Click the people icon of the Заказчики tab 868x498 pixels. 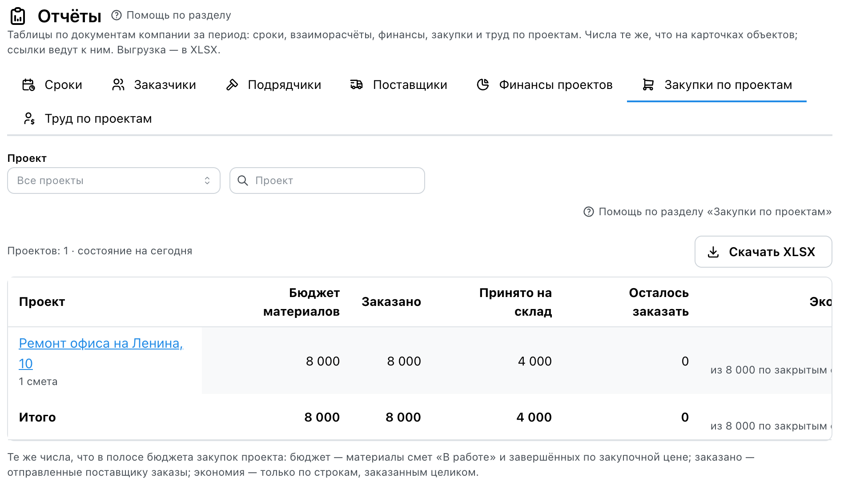pyautogui.click(x=118, y=84)
